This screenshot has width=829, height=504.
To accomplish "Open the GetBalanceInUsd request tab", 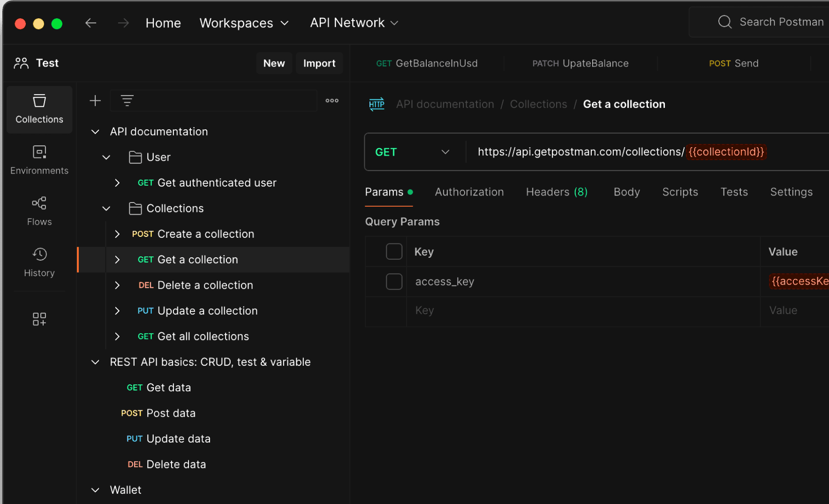I will click(427, 63).
